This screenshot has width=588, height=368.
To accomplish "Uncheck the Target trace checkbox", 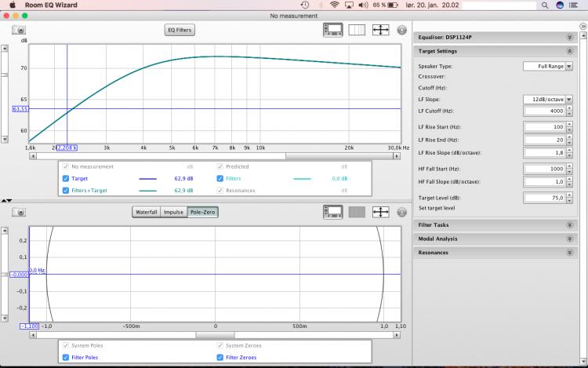I will 65,179.
